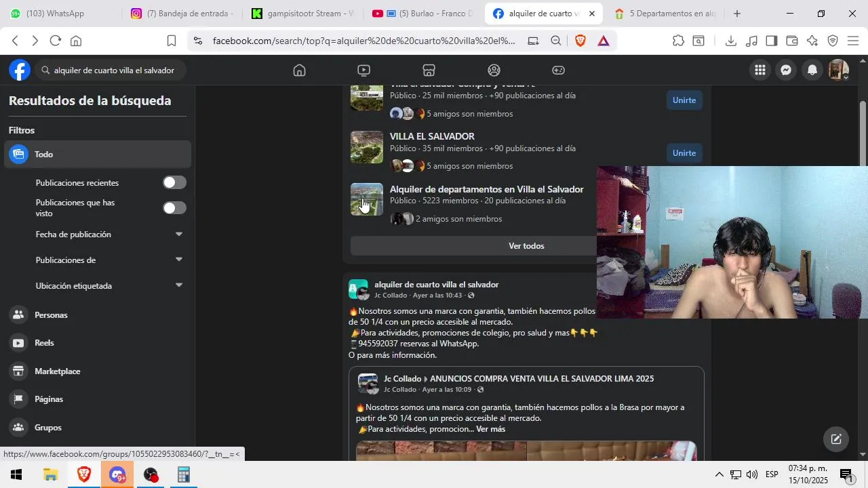Open Calculator from taskbar
The width and height of the screenshot is (868, 488).
(x=183, y=474)
